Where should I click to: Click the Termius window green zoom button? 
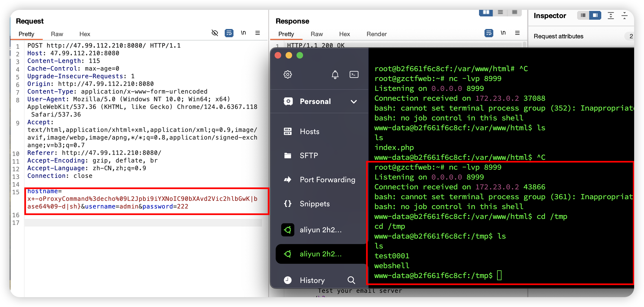pos(300,56)
